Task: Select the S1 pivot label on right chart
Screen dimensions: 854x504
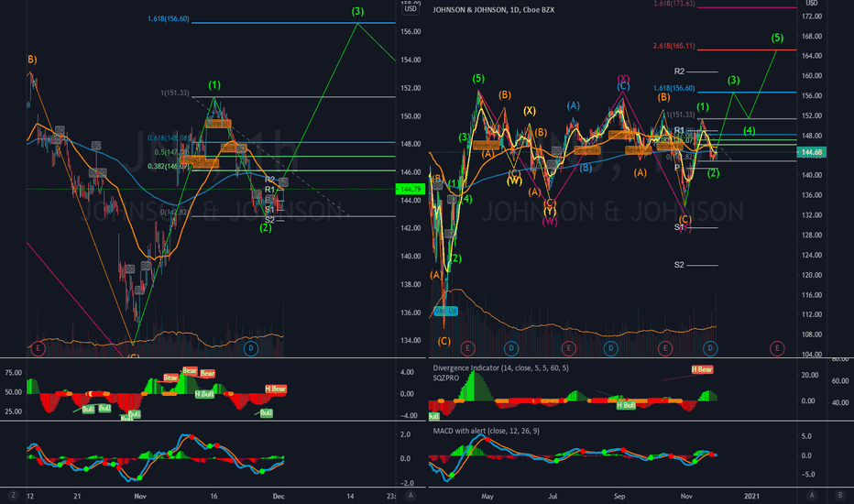Action: (679, 227)
